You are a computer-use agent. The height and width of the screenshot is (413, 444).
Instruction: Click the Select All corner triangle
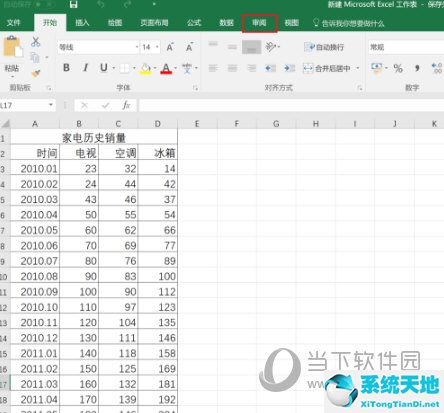pyautogui.click(x=5, y=124)
